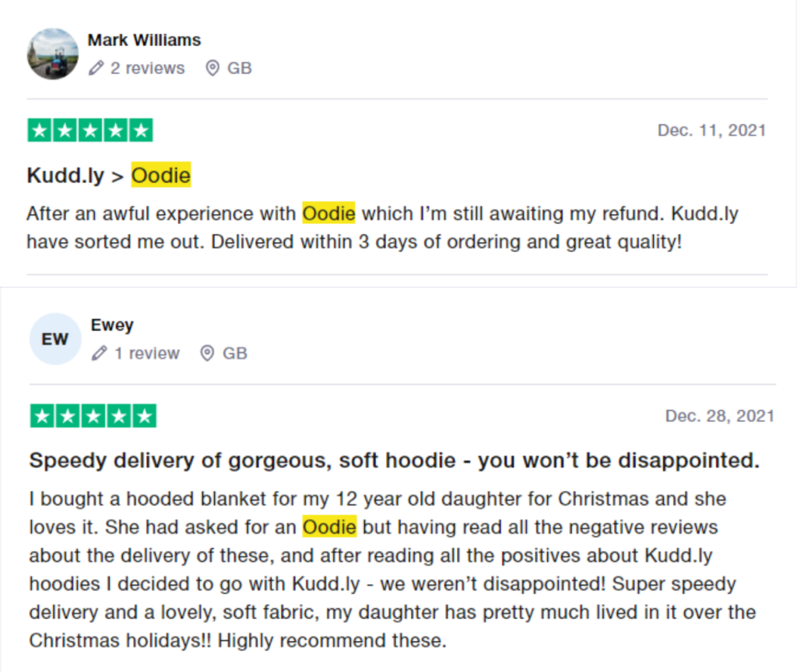The height and width of the screenshot is (672, 797).
Task: Click the GB country label beside Ewey
Action: (x=235, y=354)
